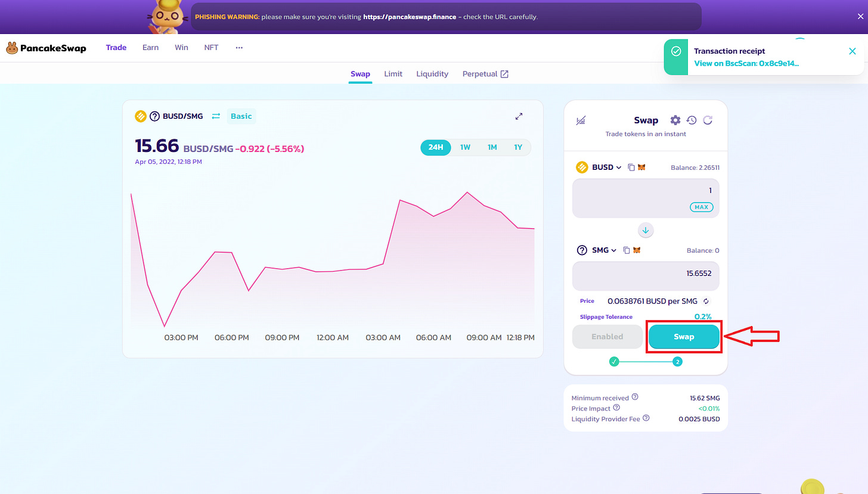This screenshot has height=494, width=868.
Task: Open the Perpetual external link
Action: [x=485, y=74]
